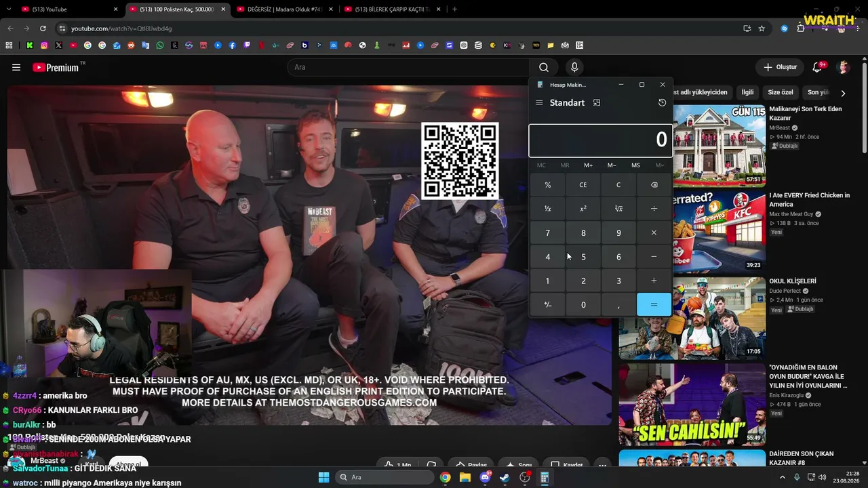Select the 'İlgili' filter chip
The width and height of the screenshot is (868, 488).
(x=747, y=93)
